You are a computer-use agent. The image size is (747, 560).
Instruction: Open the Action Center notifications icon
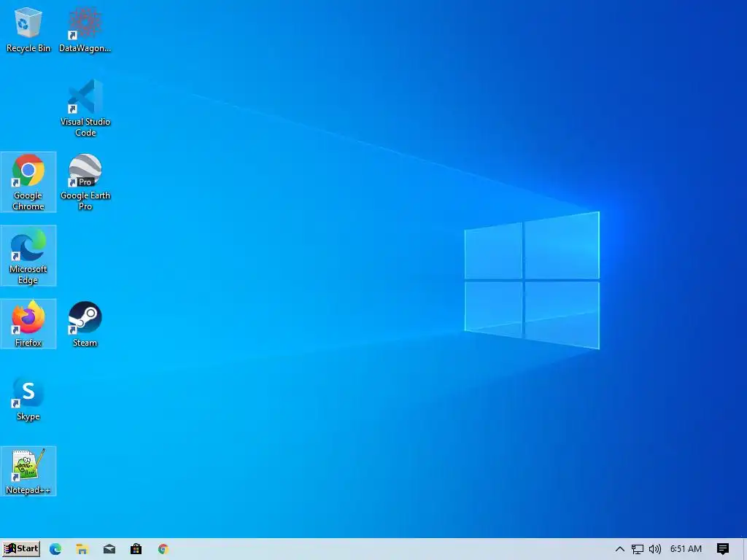coord(723,549)
